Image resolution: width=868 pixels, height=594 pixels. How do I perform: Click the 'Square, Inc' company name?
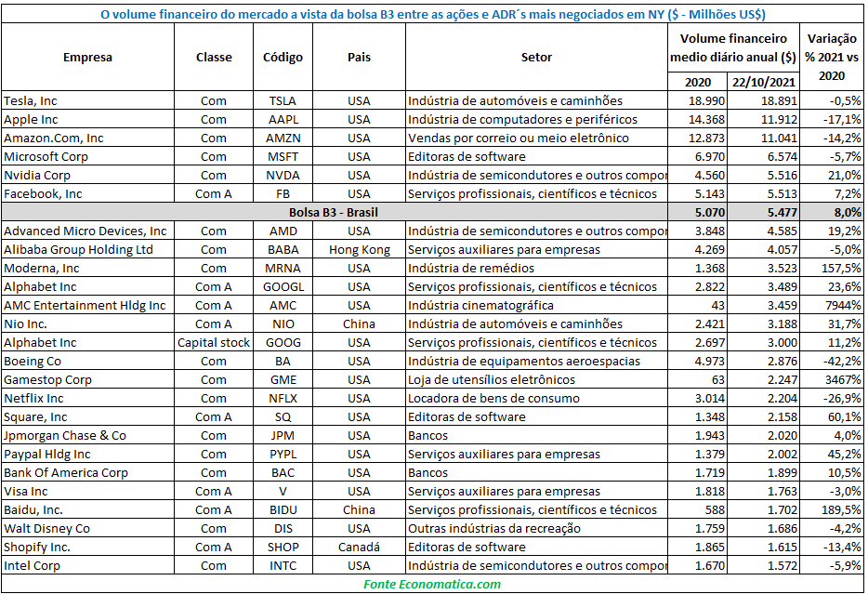pos(35,416)
